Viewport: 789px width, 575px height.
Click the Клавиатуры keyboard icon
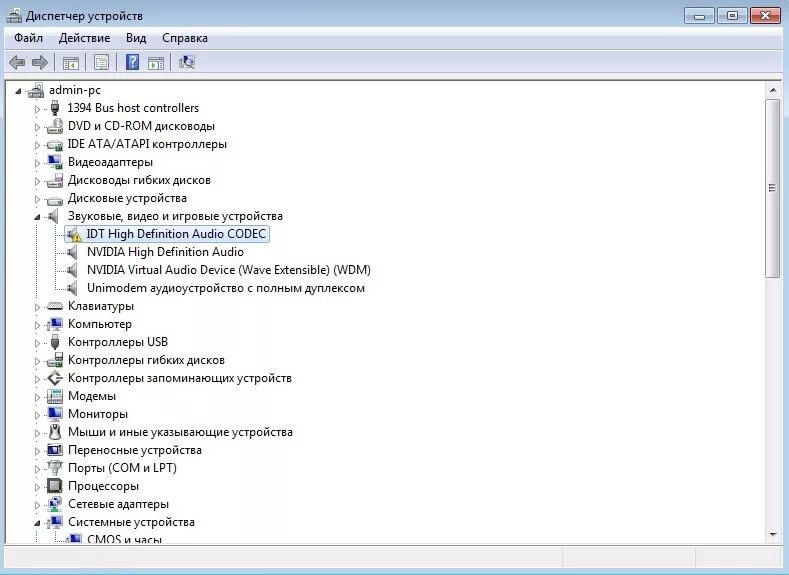pos(54,306)
